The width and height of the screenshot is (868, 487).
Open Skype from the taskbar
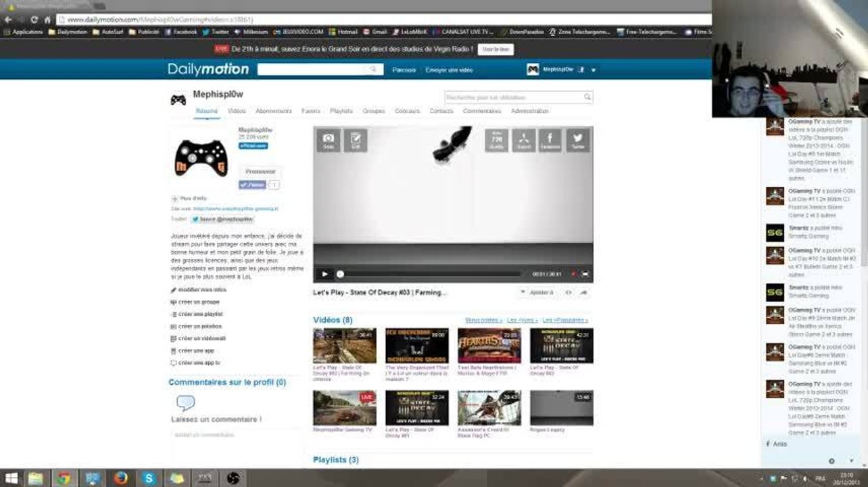149,478
